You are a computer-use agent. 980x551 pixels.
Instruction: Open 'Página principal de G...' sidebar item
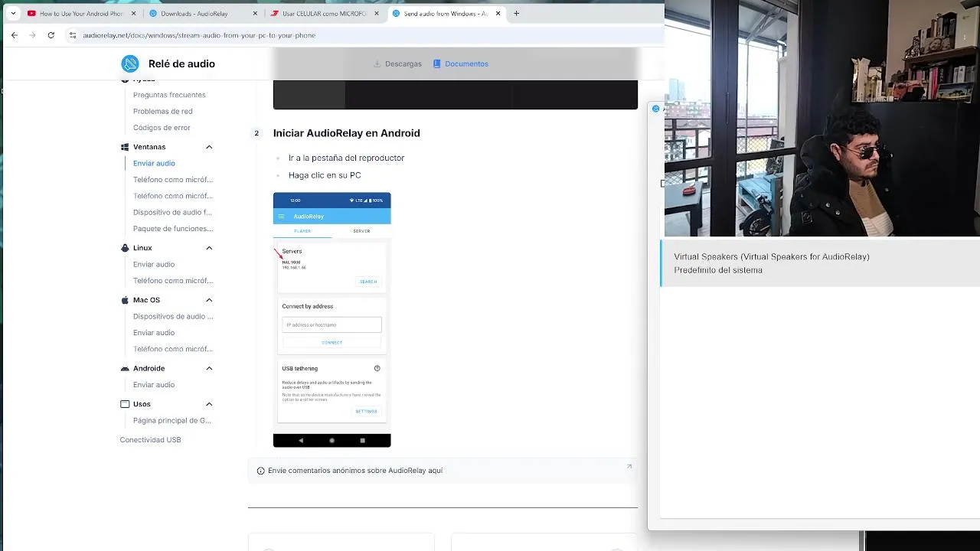pos(172,421)
